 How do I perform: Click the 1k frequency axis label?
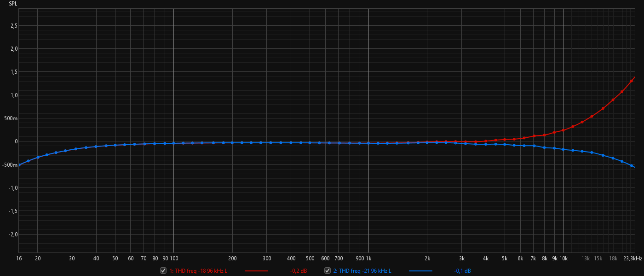point(368,258)
